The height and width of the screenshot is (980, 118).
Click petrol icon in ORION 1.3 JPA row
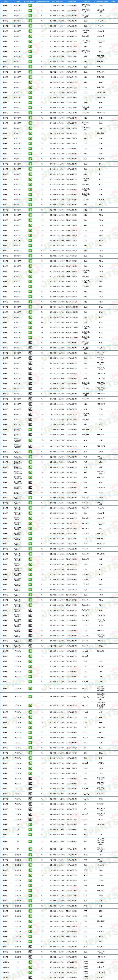click(30, 855)
